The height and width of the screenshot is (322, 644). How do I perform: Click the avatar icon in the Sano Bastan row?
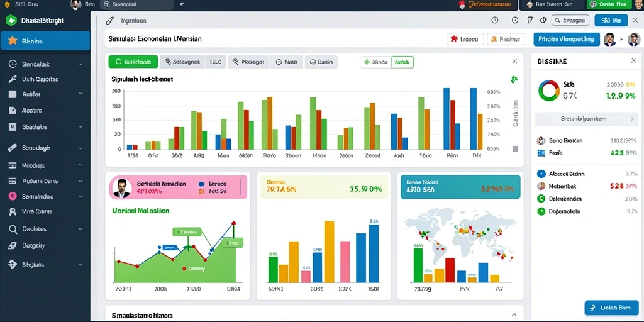pyautogui.click(x=541, y=140)
